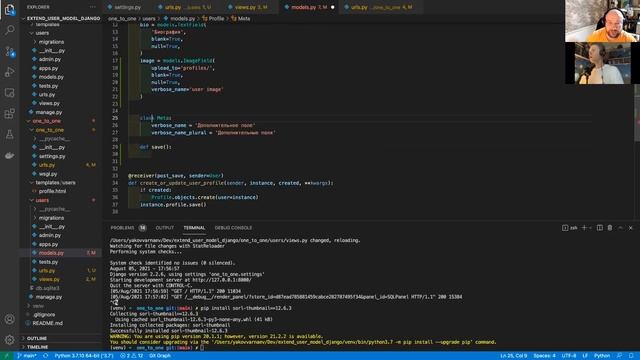
Task: Kill terminal with trash icon
Action: [610, 228]
